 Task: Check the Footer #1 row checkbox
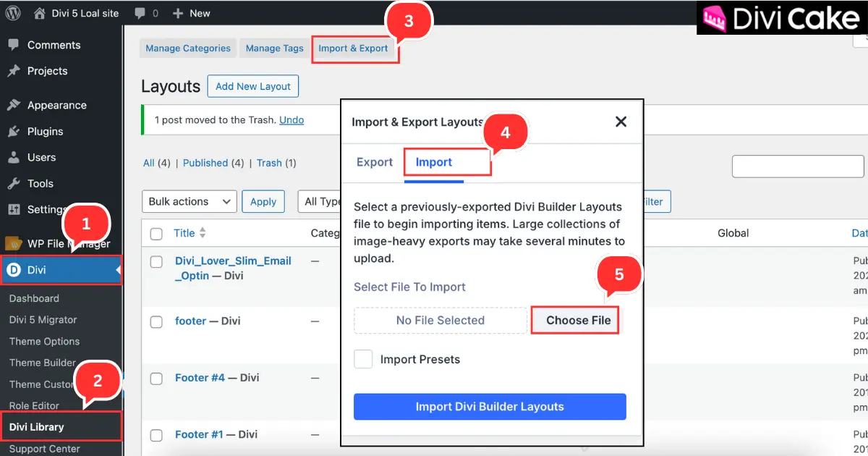point(156,436)
